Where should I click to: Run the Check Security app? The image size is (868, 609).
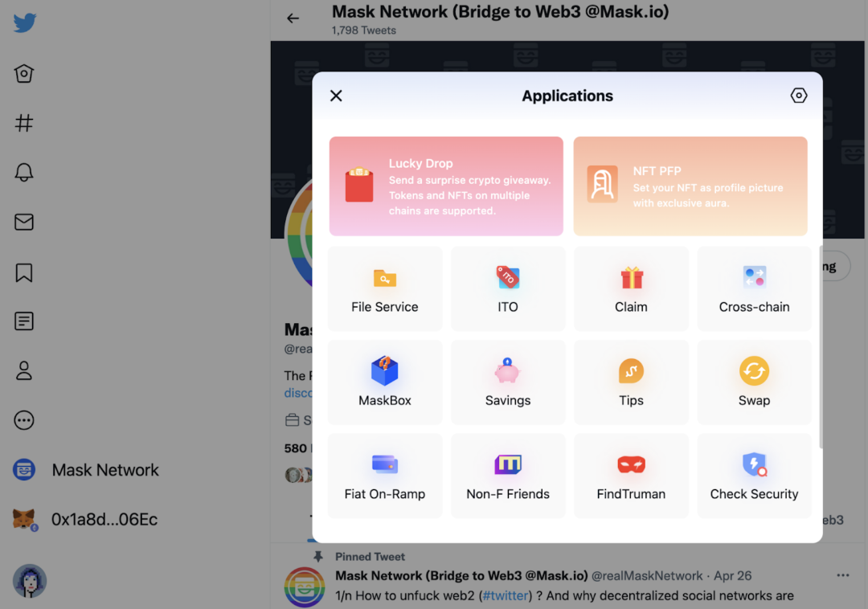[x=754, y=476]
